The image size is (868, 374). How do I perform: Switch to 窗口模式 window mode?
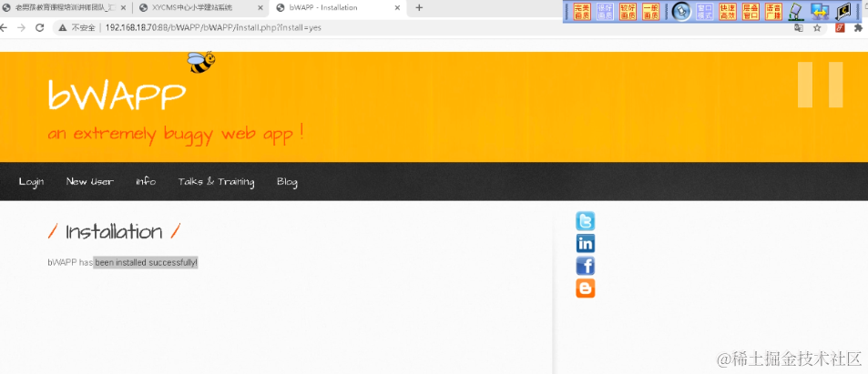click(x=705, y=11)
